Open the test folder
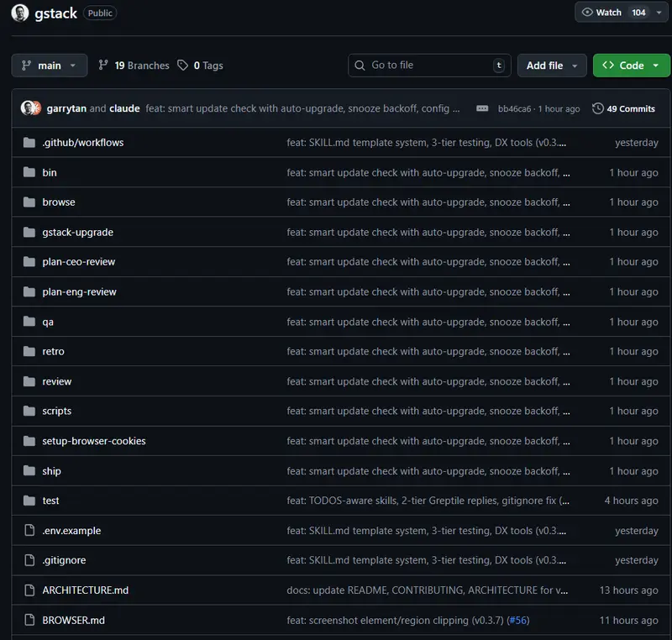The width and height of the screenshot is (672, 640). click(50, 500)
